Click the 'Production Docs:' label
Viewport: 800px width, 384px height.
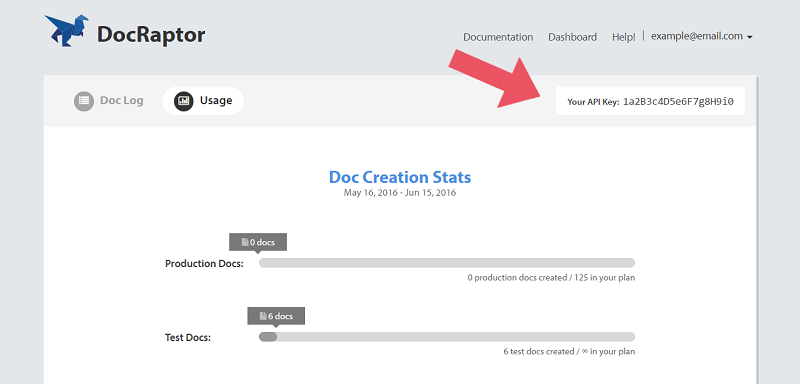pos(205,264)
